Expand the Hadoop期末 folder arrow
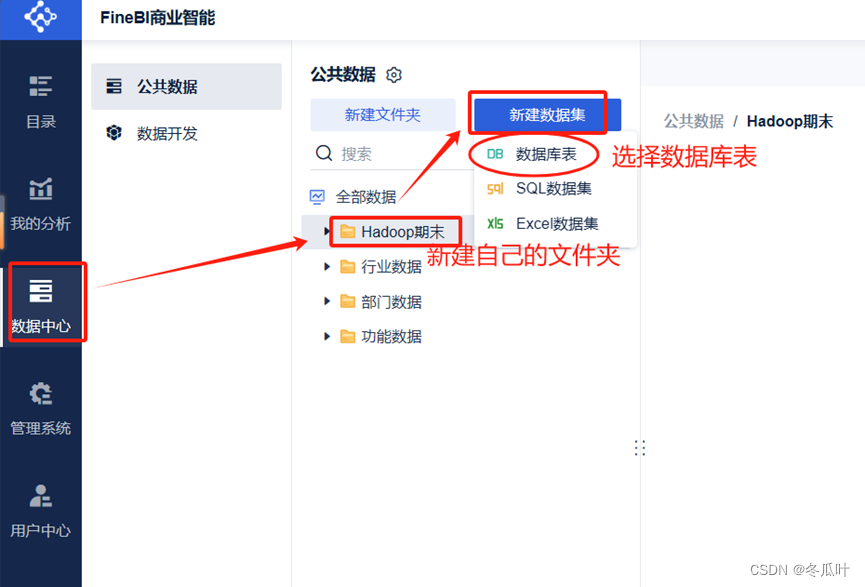The image size is (865, 587). click(327, 232)
